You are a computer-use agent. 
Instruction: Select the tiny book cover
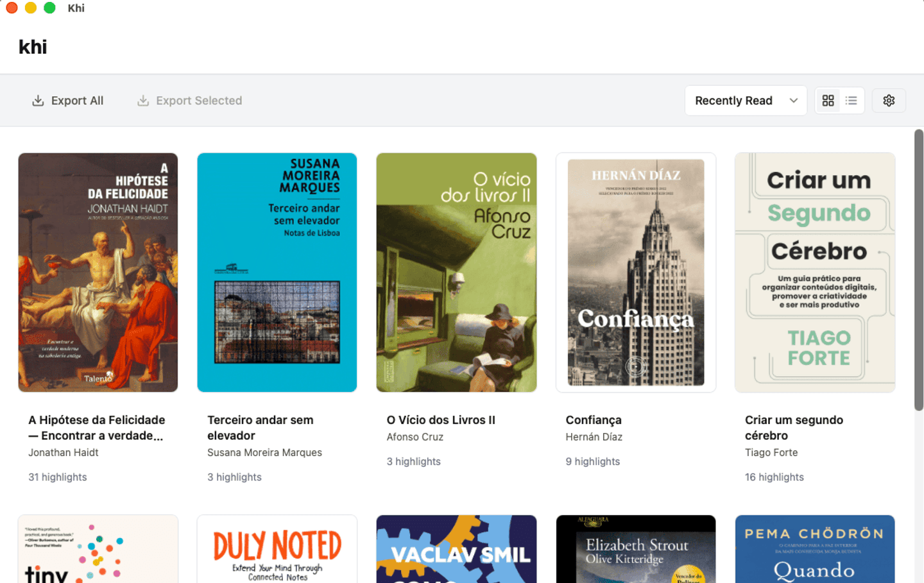(x=98, y=549)
